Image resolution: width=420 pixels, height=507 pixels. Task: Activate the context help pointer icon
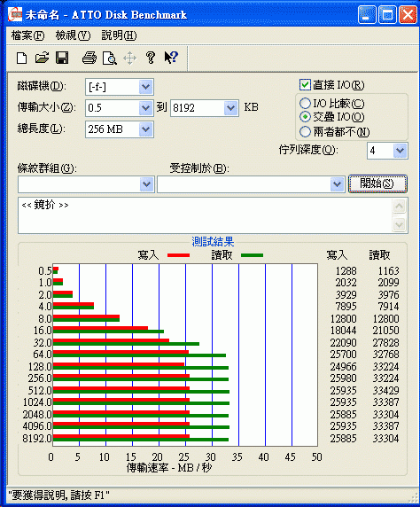(171, 58)
